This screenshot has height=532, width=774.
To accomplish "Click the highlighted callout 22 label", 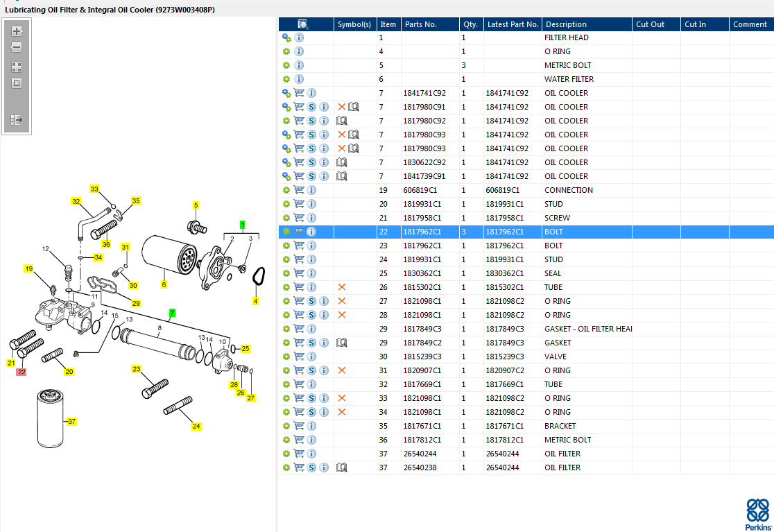I will coord(21,372).
